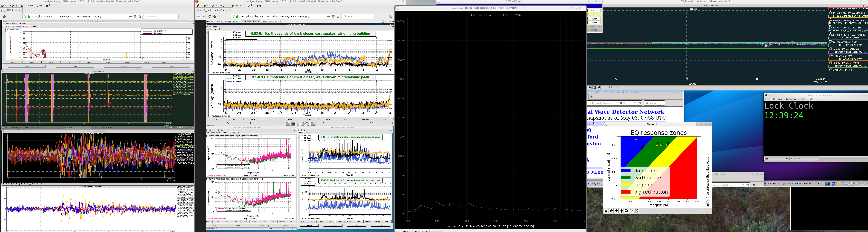This screenshot has width=868, height=232.
Task: Click the nuc5_root.png URL in address bar
Action: point(275,16)
